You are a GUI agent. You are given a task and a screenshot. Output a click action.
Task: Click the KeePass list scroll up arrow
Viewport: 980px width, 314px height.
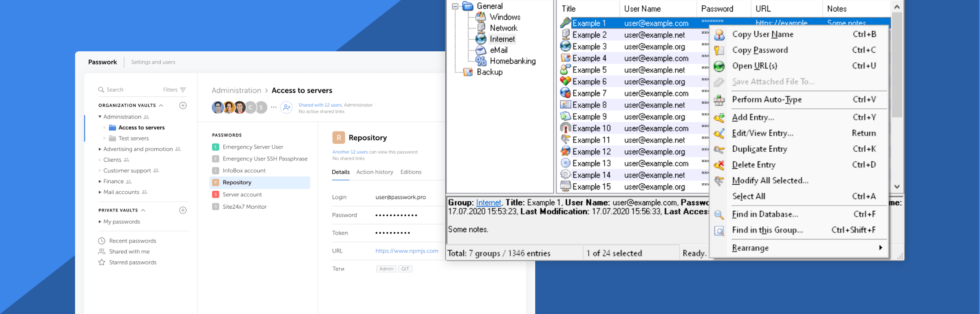click(897, 7)
